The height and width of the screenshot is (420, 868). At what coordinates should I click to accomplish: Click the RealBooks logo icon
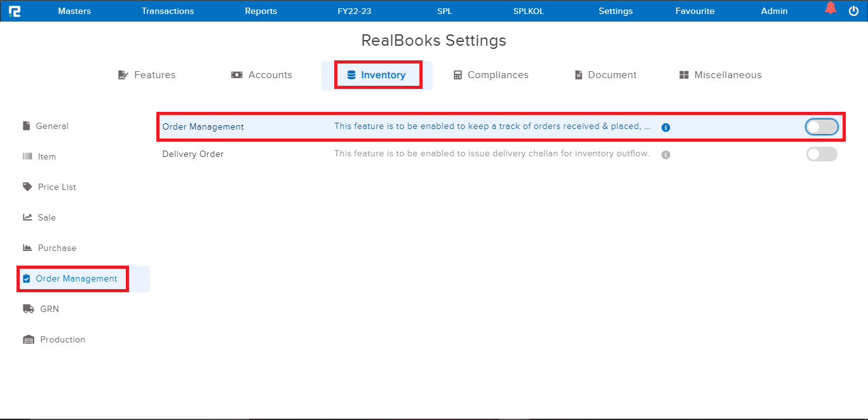click(x=16, y=11)
